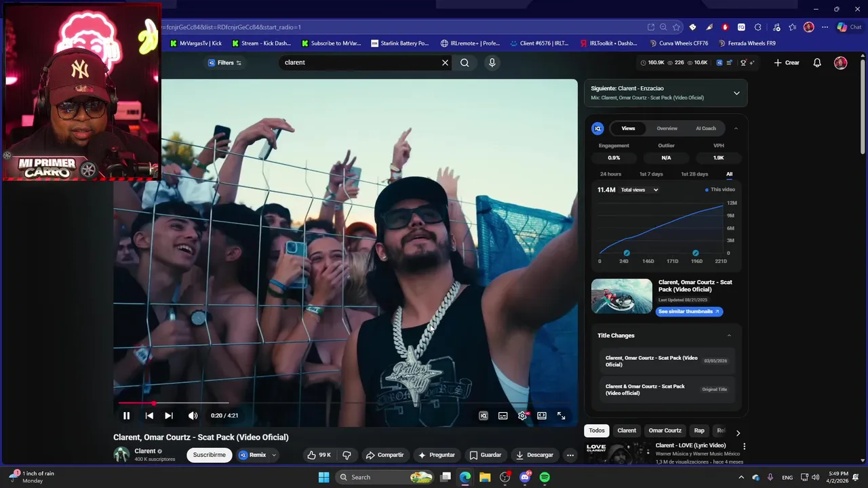Click the trophy icon in the stats bar

pos(743,62)
